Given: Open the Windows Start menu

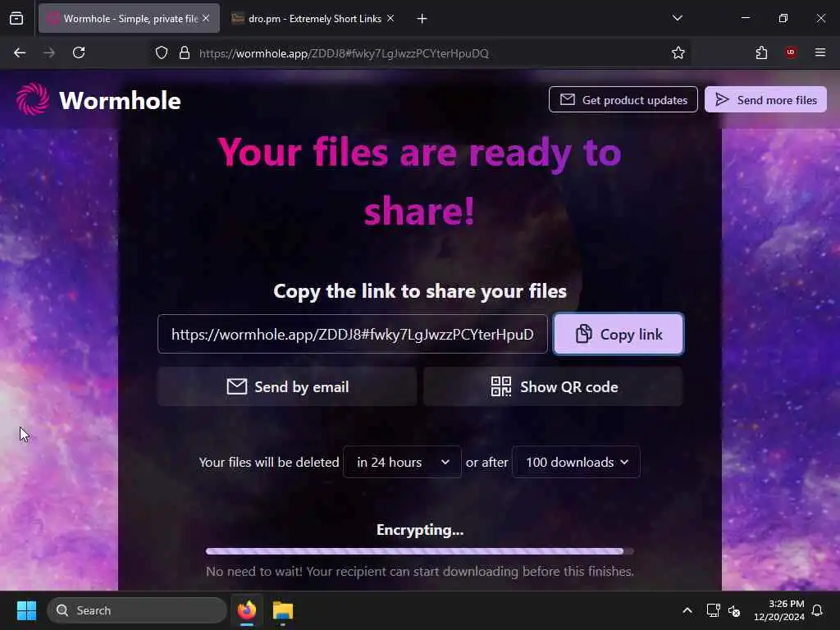Looking at the screenshot, I should pyautogui.click(x=26, y=610).
